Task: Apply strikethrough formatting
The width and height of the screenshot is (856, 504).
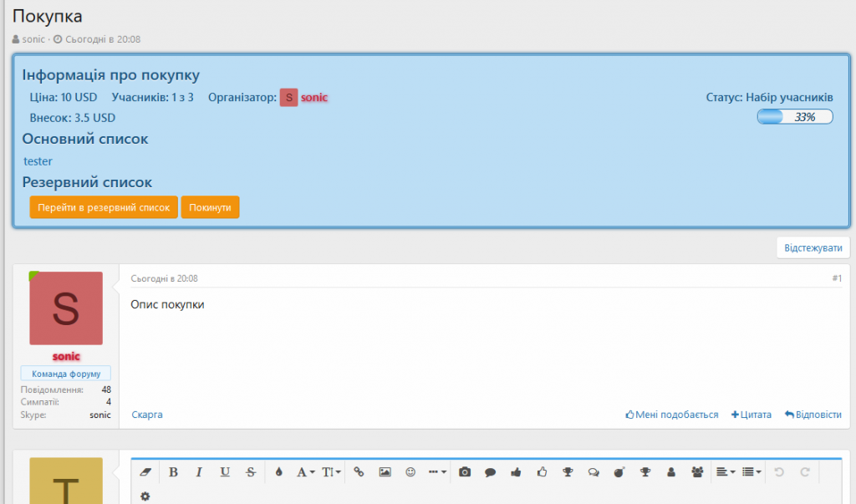Action: click(x=251, y=472)
